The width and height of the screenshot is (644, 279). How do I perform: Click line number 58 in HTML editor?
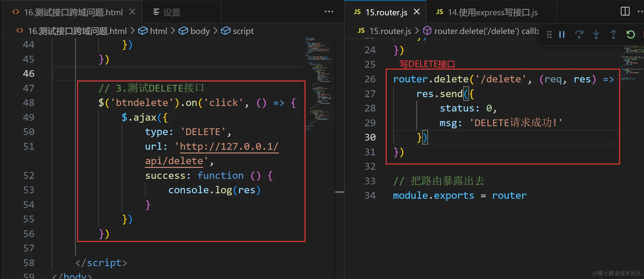(x=28, y=263)
